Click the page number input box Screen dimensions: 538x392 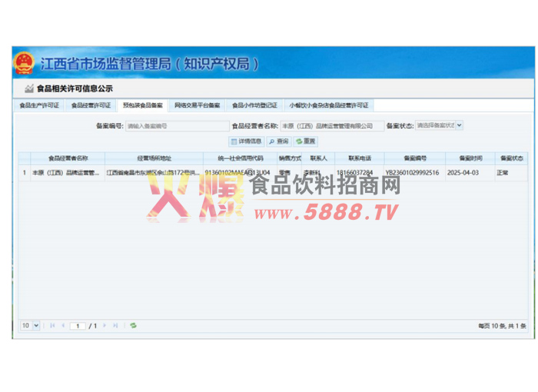pos(78,326)
